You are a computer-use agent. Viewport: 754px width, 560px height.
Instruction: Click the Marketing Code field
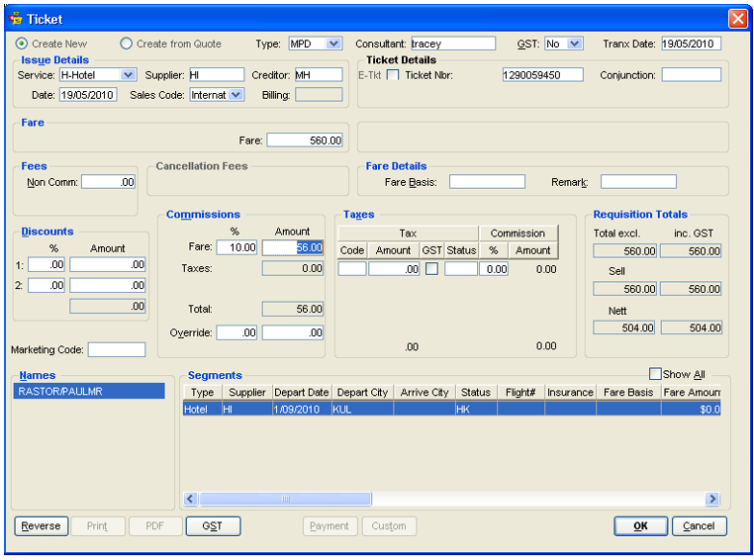click(117, 350)
